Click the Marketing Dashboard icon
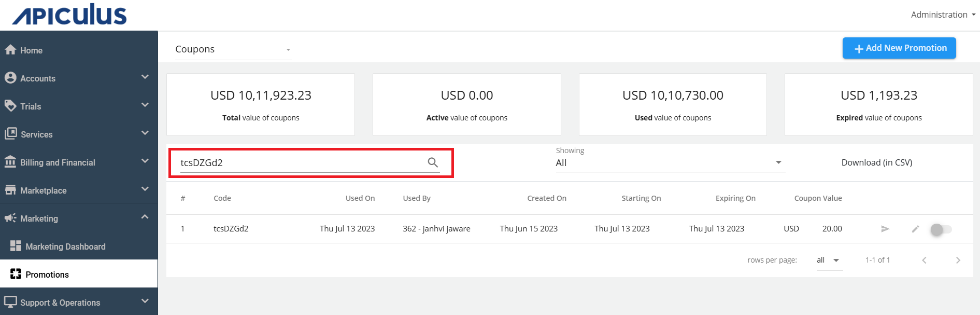Screen dimensions: 980x315 pos(16,246)
